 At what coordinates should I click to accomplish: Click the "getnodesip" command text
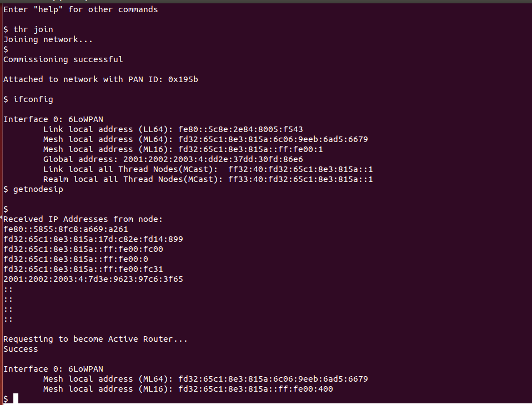tap(38, 189)
